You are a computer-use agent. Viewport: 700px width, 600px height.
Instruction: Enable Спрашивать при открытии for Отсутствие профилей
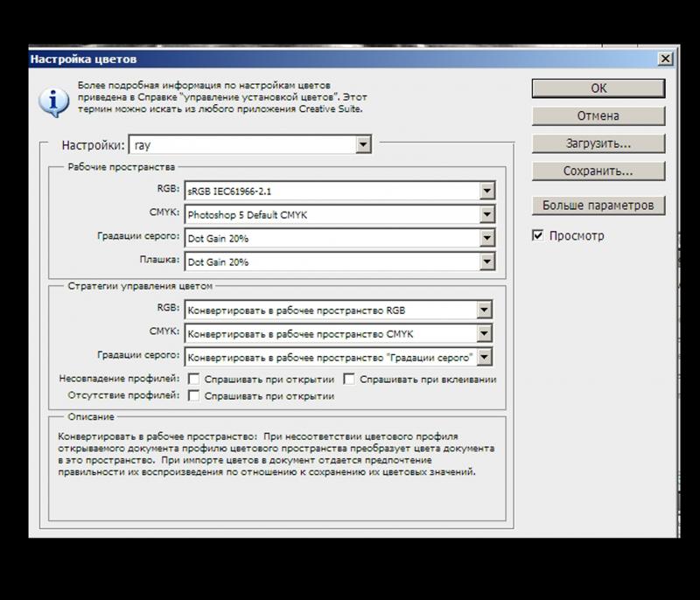193,395
